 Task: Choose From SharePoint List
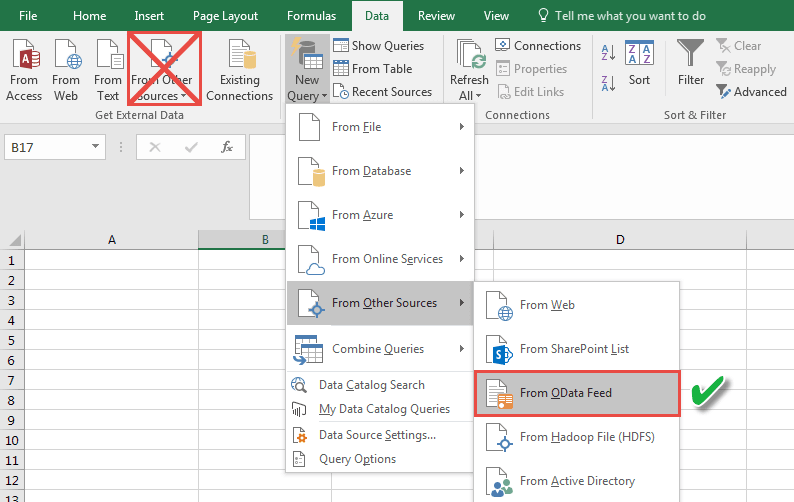[x=577, y=349]
